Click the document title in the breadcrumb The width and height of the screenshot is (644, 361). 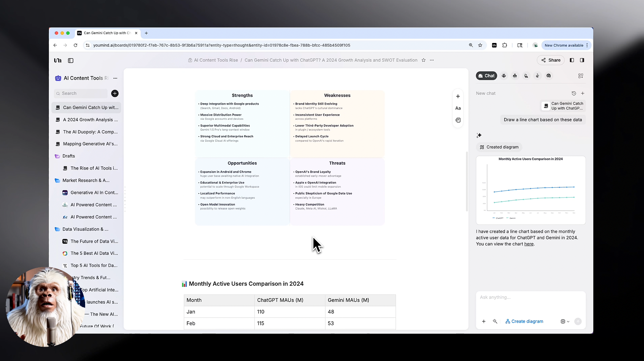click(331, 60)
